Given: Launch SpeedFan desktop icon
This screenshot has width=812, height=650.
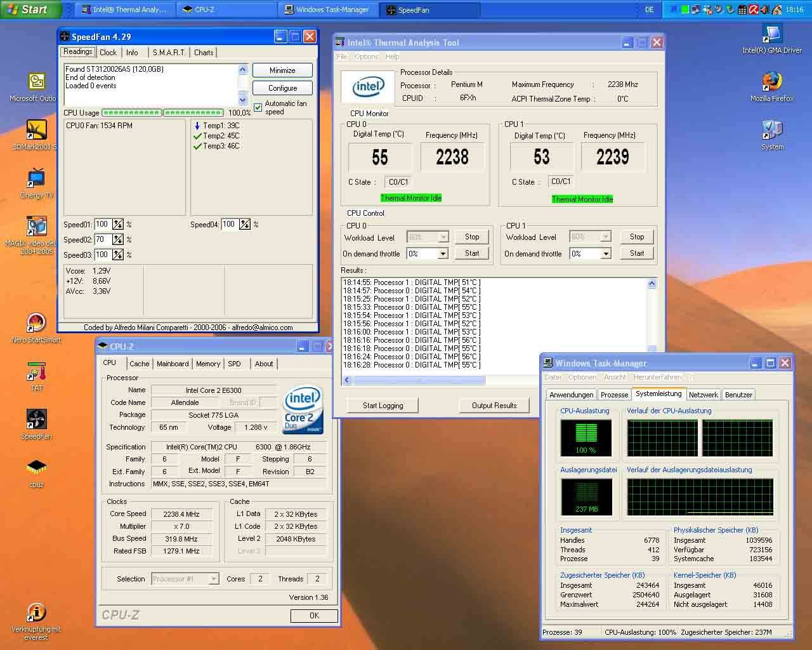Looking at the screenshot, I should click(x=36, y=420).
